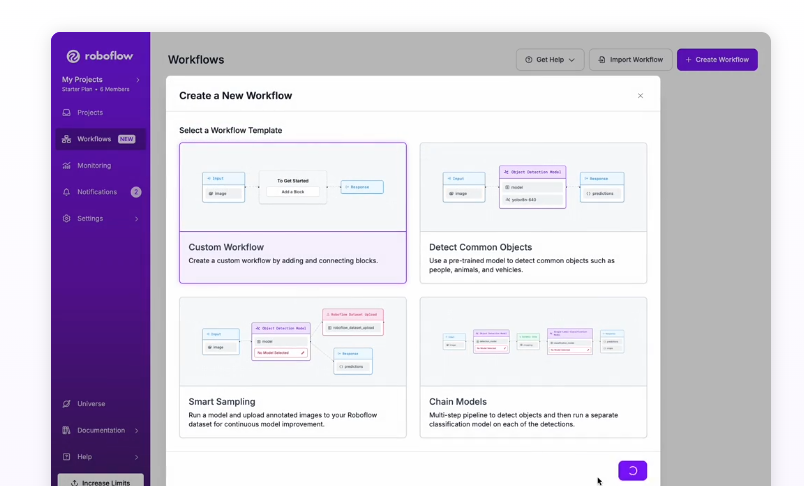Click the purple loading button in dialog footer
The height and width of the screenshot is (486, 804).
(633, 471)
